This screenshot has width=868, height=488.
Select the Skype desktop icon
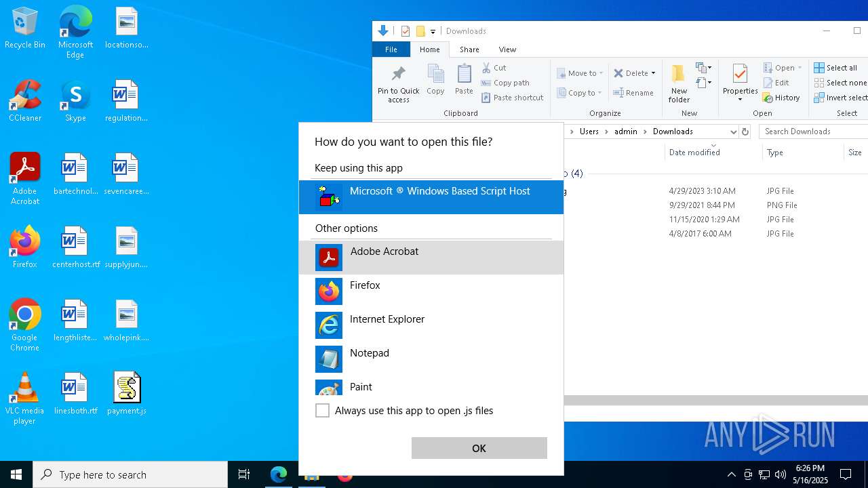pyautogui.click(x=75, y=102)
